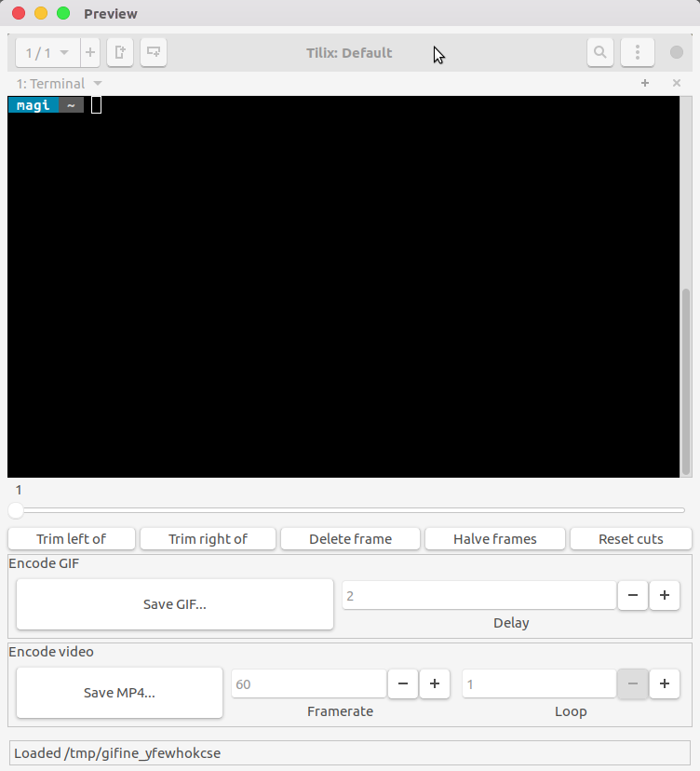This screenshot has width=700, height=771.
Task: Click the plus icon beside session switcher
Action: click(90, 52)
